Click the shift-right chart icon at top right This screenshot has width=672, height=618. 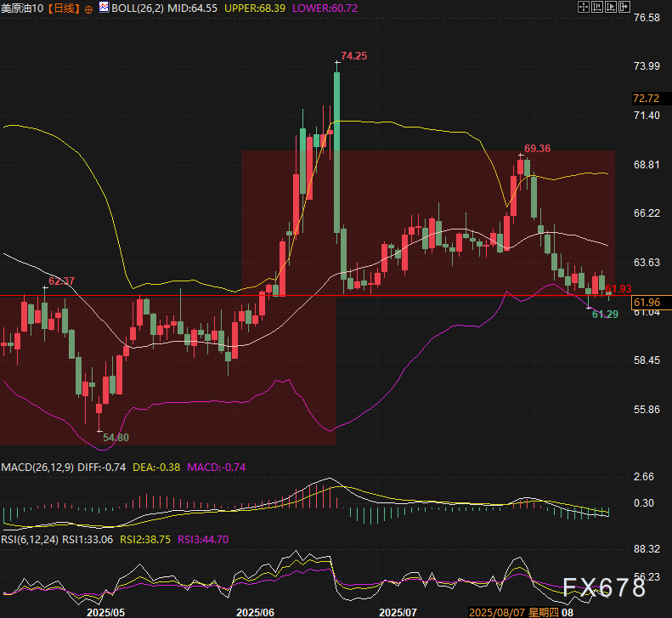click(x=624, y=7)
